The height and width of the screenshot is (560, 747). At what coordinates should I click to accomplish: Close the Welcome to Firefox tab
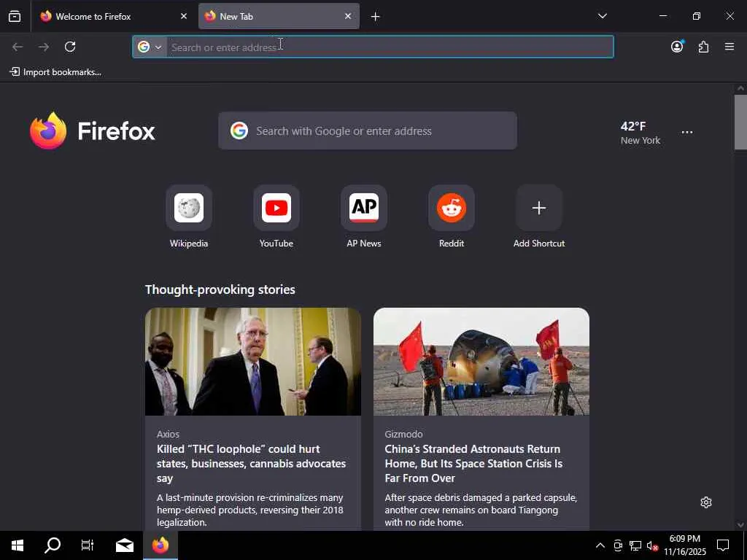pos(184,17)
